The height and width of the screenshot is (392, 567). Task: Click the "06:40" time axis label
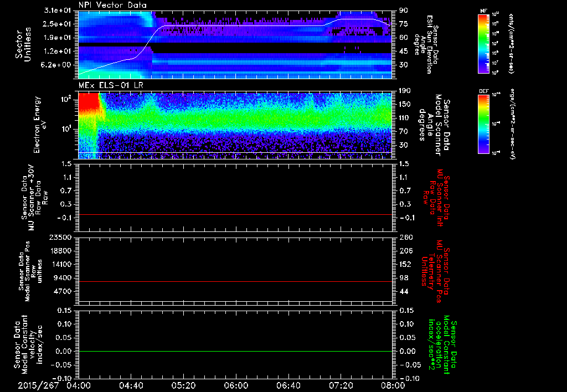coord(288,385)
